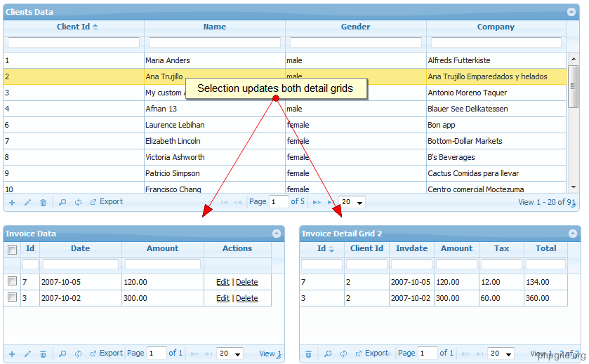589x364 pixels.
Task: Tick the checkbox for invoice Id 3
Action: pos(12,297)
